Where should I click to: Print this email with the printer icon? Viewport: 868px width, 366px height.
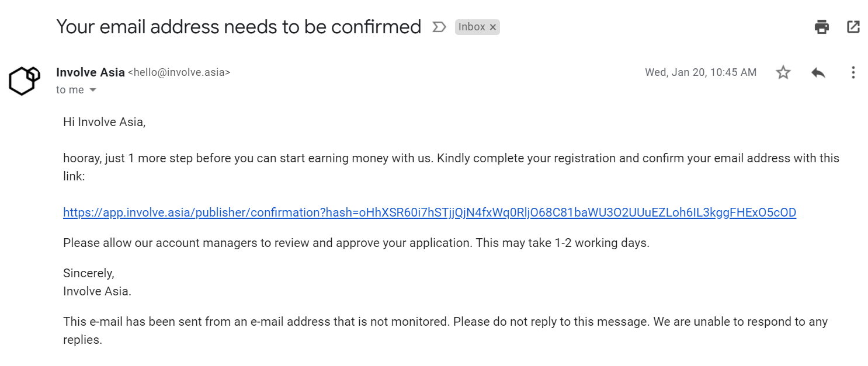tap(822, 27)
